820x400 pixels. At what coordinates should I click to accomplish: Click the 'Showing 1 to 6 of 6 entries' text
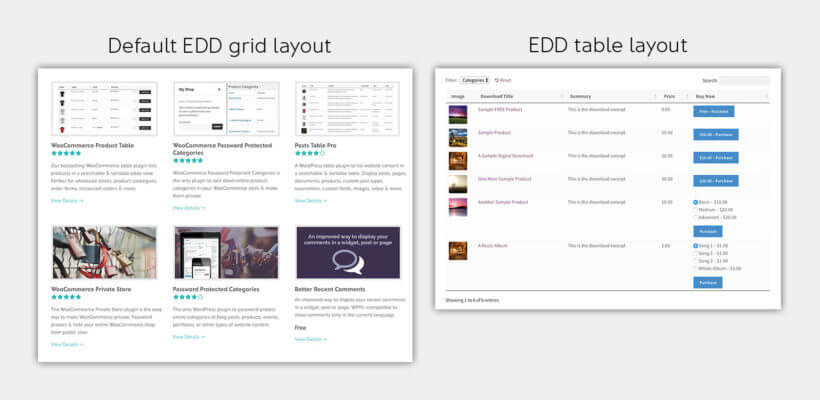pos(472,300)
